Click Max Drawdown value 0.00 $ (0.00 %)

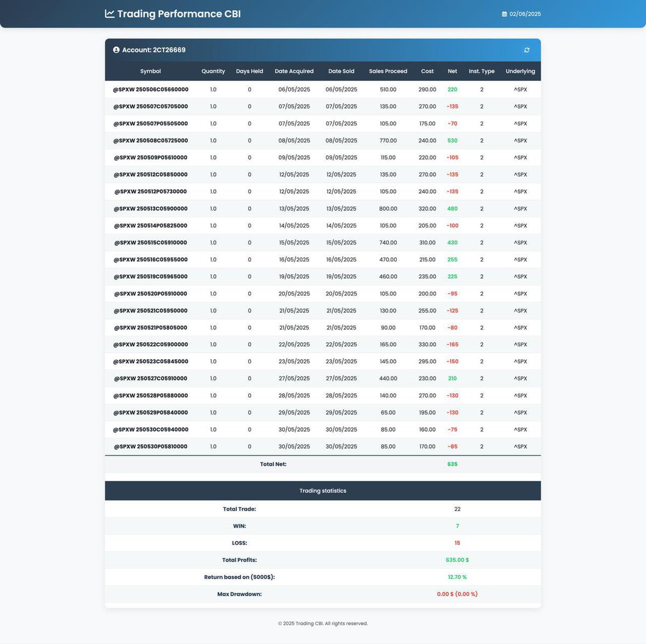click(x=457, y=594)
